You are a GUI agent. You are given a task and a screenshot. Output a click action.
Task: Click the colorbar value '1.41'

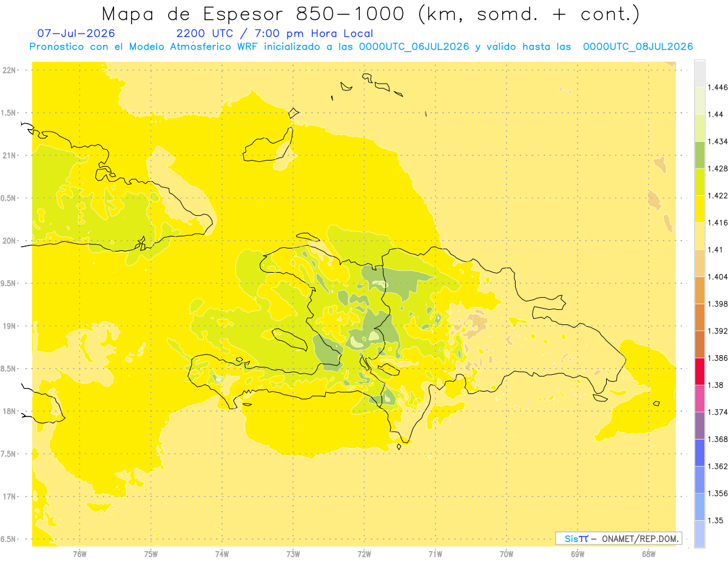pos(715,250)
